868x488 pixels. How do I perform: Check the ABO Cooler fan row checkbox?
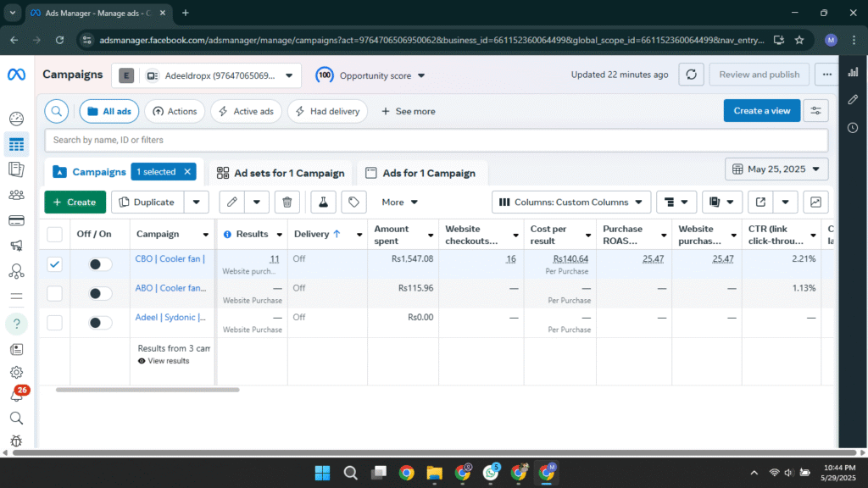click(x=54, y=293)
